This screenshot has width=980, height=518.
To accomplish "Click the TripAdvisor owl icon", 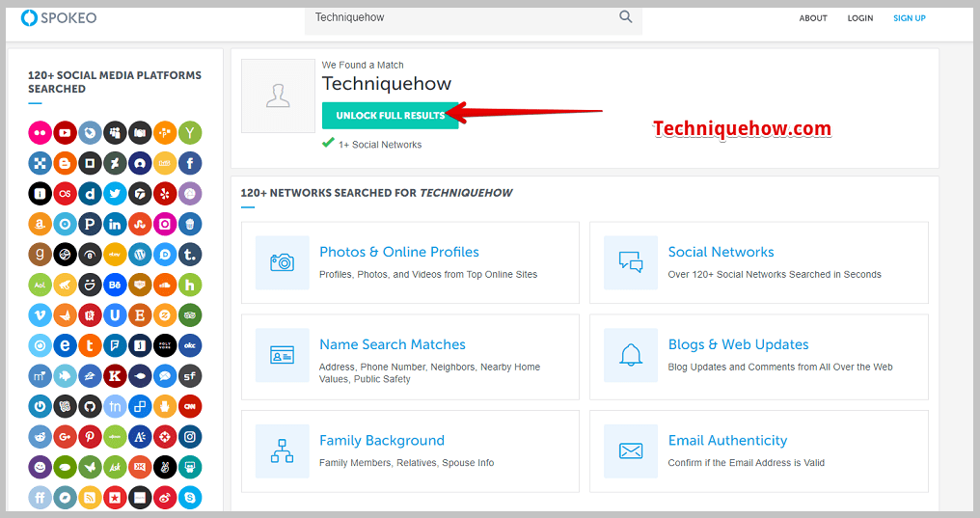I will click(190, 314).
